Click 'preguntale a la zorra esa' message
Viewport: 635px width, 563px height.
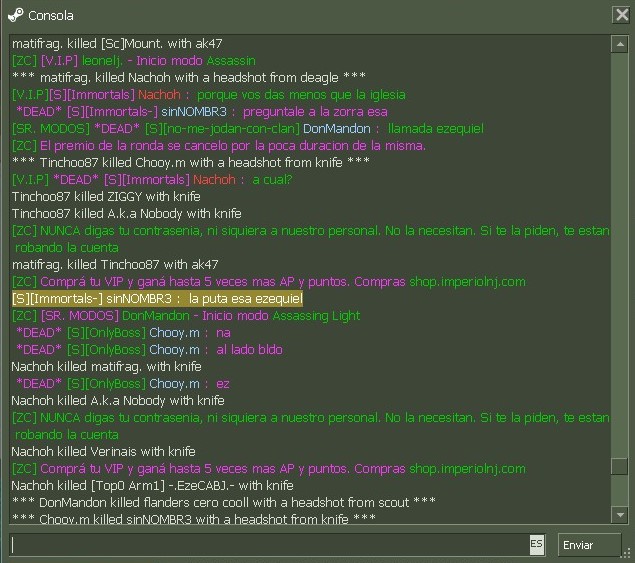(x=315, y=111)
